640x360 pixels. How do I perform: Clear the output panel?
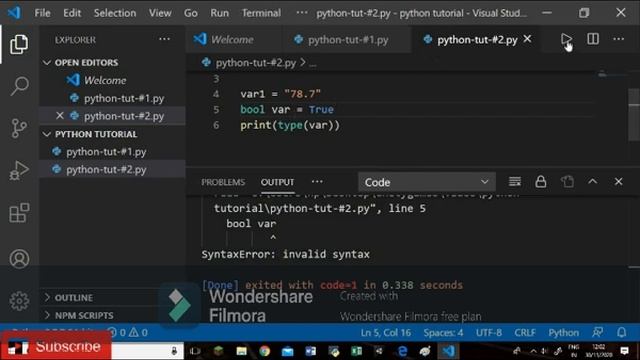(x=515, y=182)
